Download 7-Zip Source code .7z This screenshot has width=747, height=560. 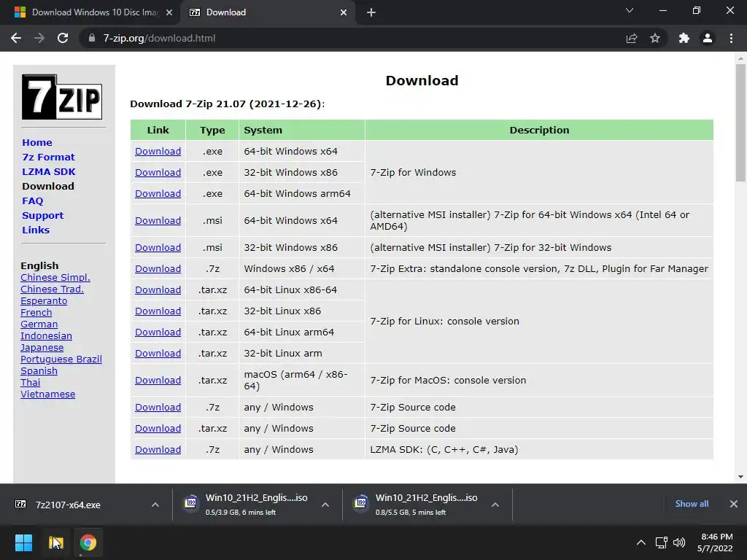click(158, 407)
